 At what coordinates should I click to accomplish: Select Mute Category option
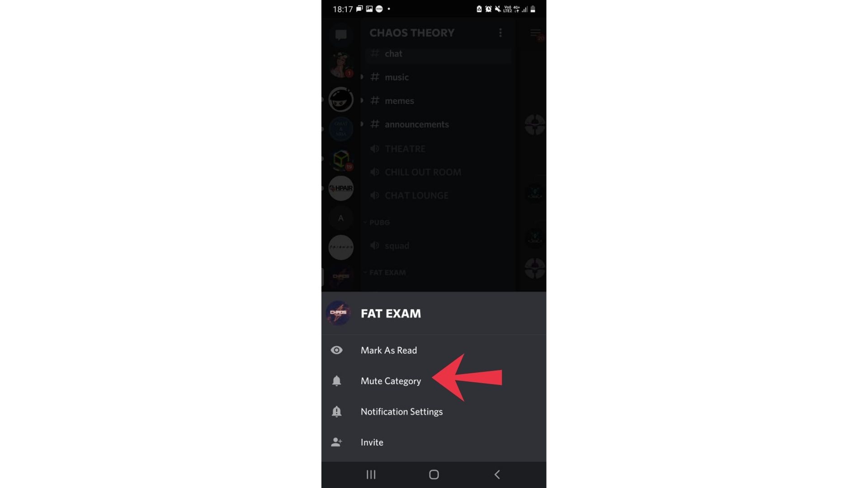pyautogui.click(x=391, y=381)
